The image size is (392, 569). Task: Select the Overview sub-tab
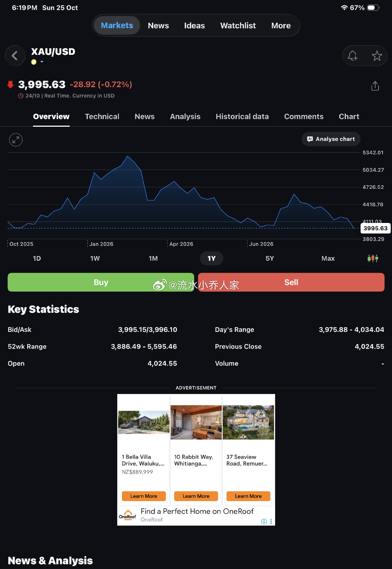click(x=51, y=117)
